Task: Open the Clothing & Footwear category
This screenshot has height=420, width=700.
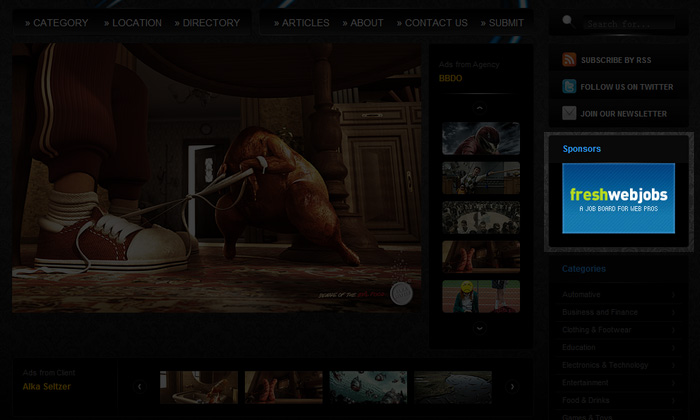Action: [x=596, y=330]
